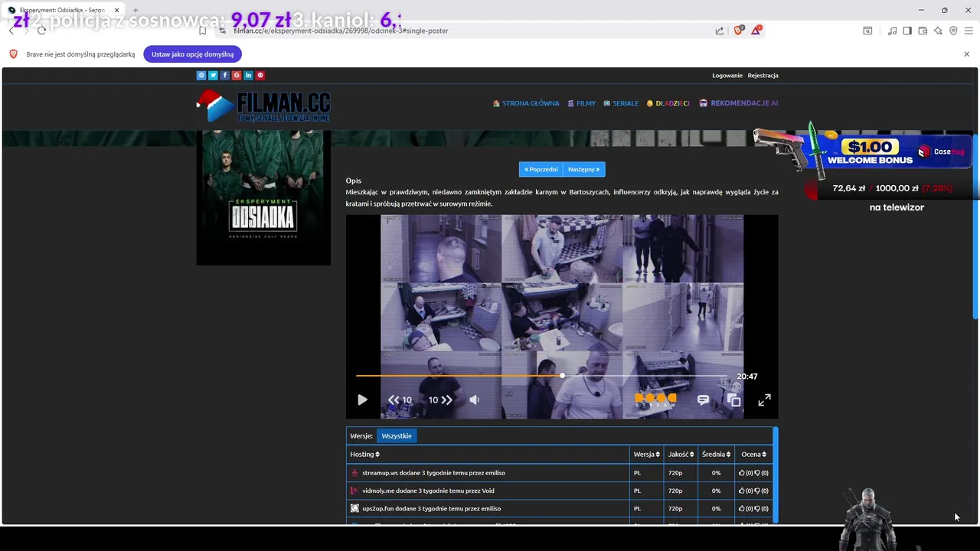Click the Pinterest social icon
The image size is (980, 551).
(x=260, y=75)
